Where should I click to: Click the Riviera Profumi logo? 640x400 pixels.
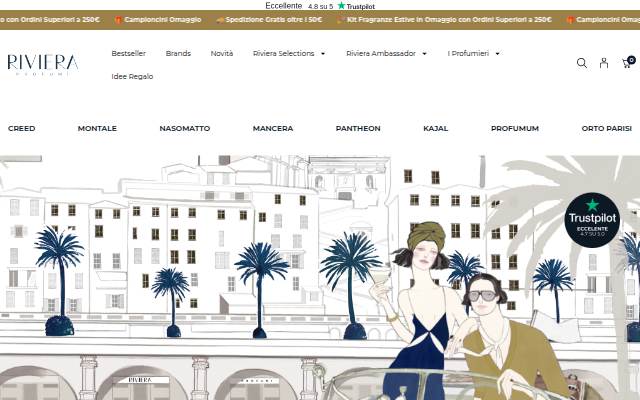pos(43,64)
